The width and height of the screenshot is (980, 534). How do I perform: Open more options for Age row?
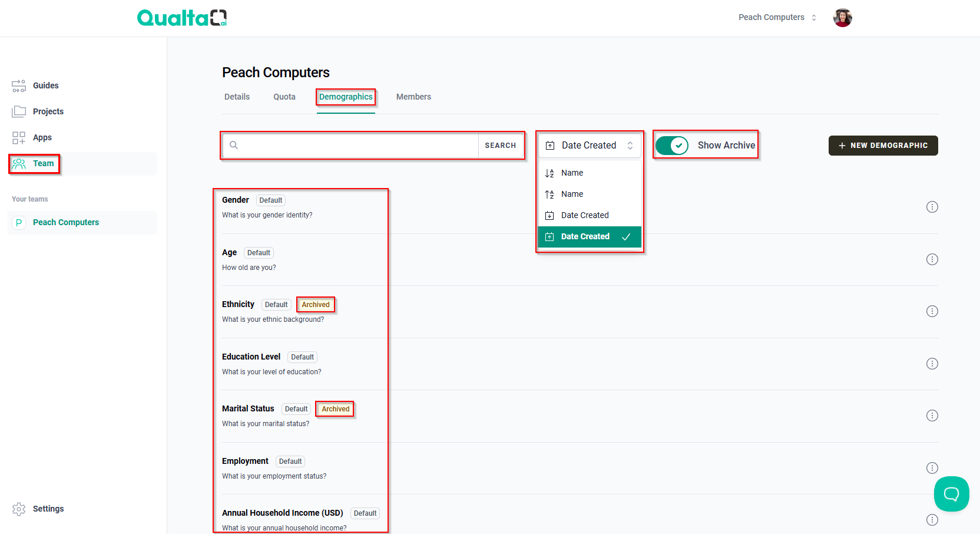932,259
